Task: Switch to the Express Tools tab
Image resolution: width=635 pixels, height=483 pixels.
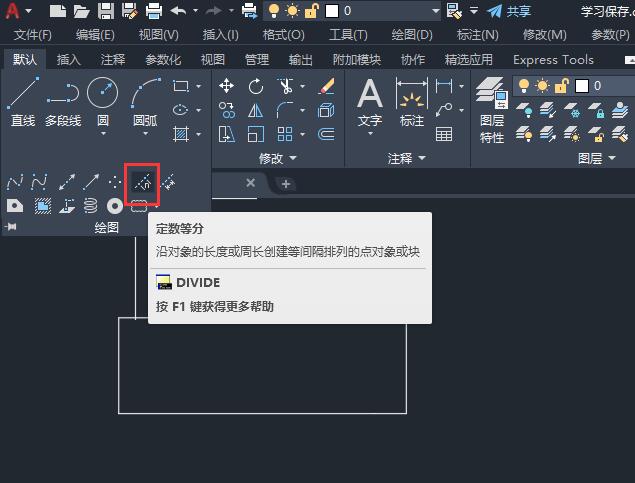Action: (553, 60)
